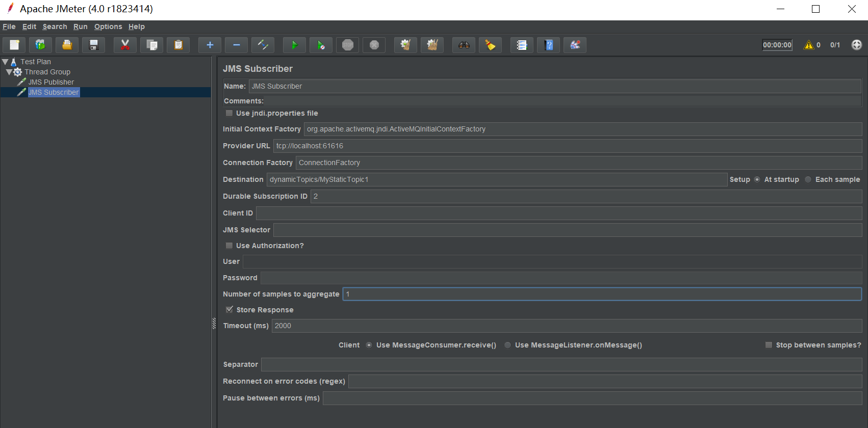Toggle selected element with the Toggle icon
Image resolution: width=868 pixels, height=428 pixels.
[x=263, y=45]
